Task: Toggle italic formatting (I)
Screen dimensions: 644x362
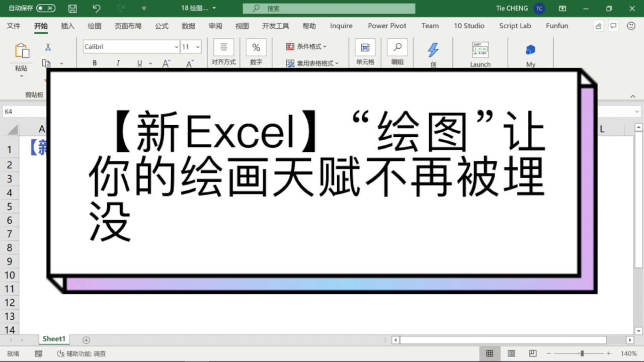Action: pyautogui.click(x=118, y=63)
